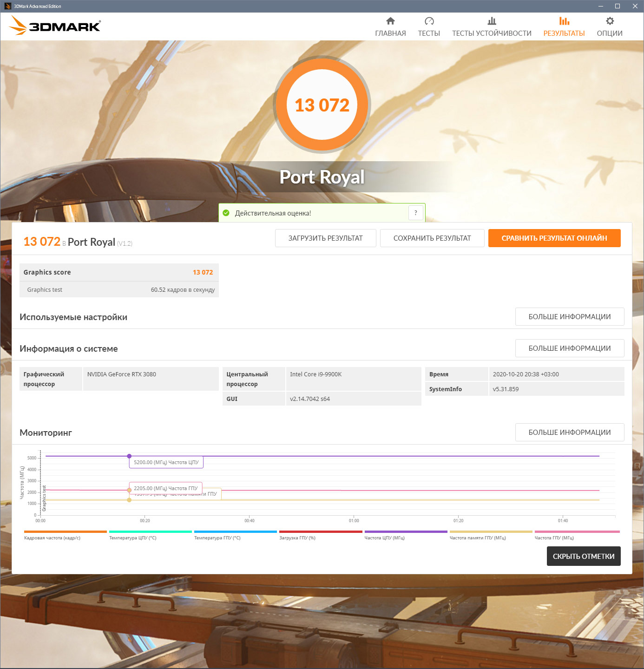Click the 3DMark app icon in title bar
Viewport: 644px width, 669px height.
7,6
